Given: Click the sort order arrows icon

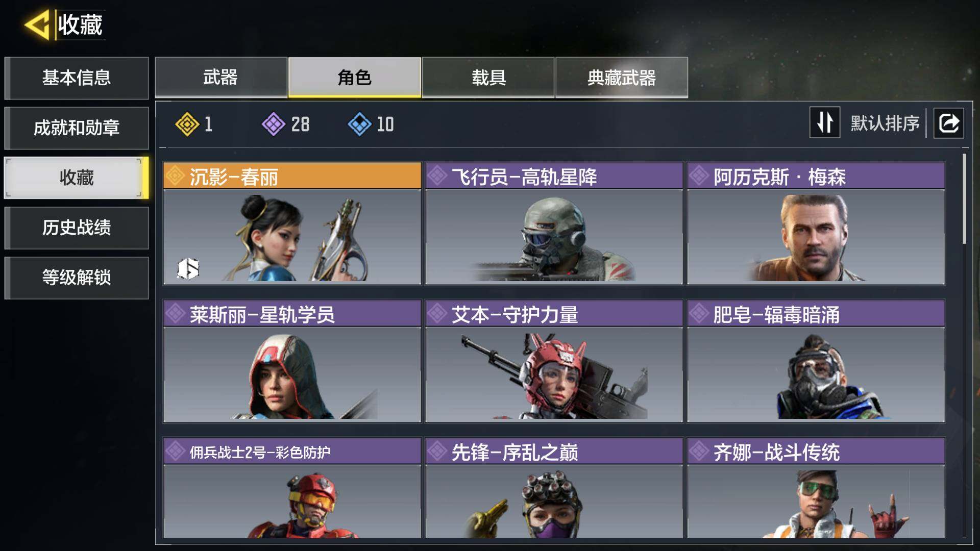Looking at the screenshot, I should coord(825,122).
